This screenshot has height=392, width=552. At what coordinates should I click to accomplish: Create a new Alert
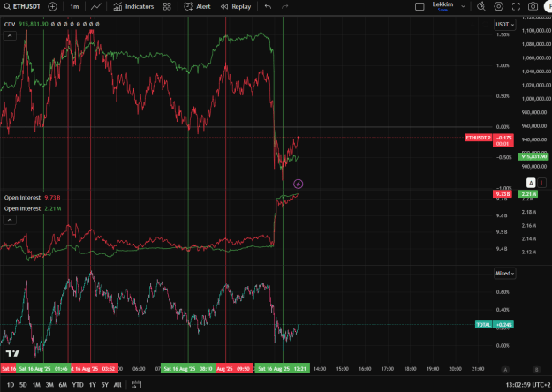coord(198,6)
